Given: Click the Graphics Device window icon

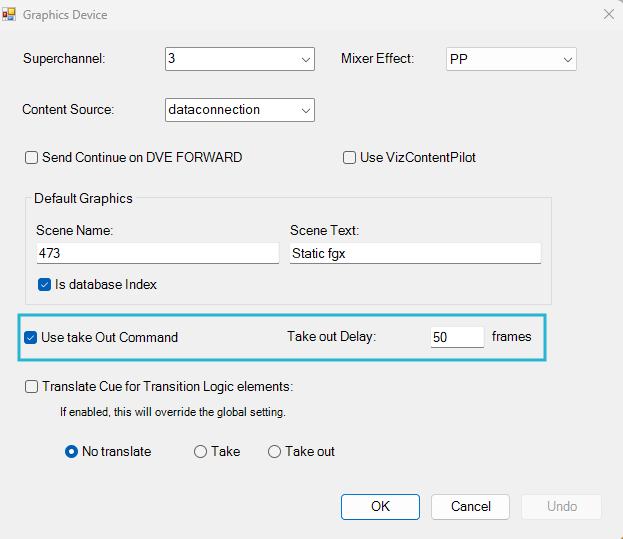Looking at the screenshot, I should pos(9,14).
